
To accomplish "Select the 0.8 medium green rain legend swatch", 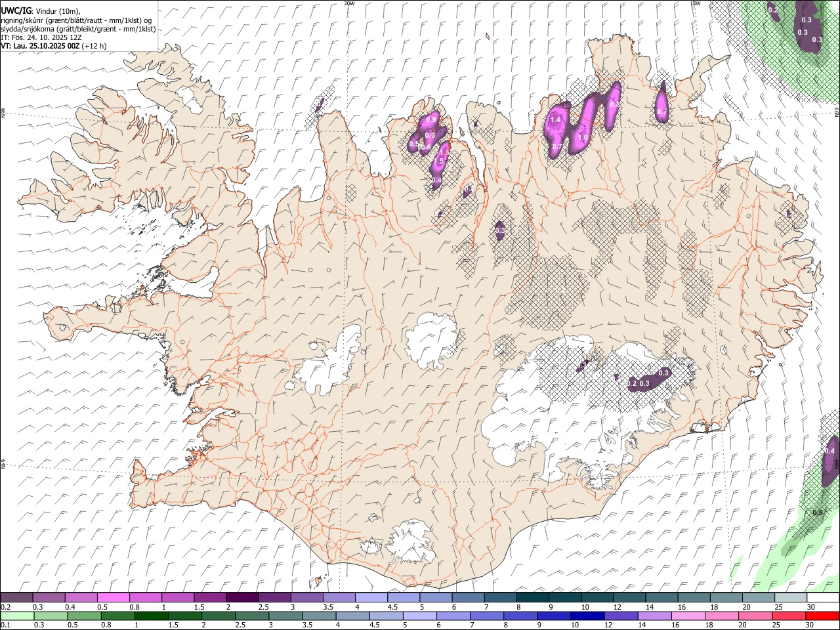I will click(x=118, y=616).
